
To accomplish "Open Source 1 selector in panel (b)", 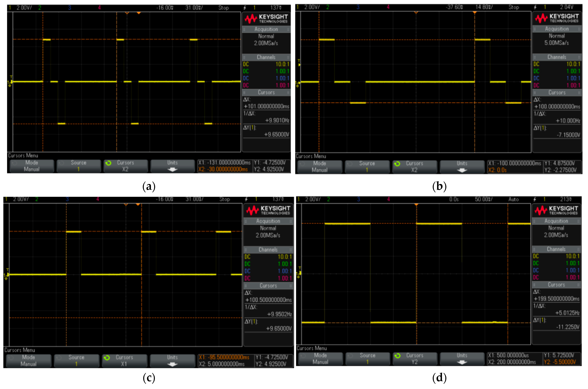I will [367, 167].
